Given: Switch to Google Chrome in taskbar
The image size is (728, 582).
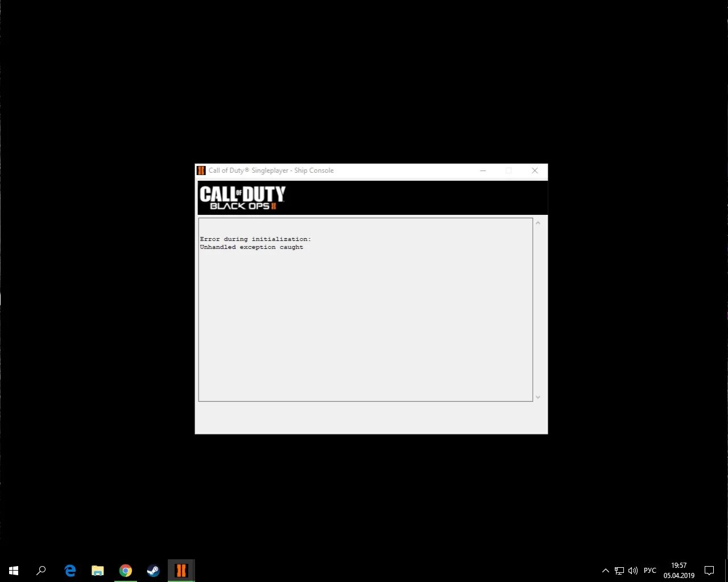Looking at the screenshot, I should [x=126, y=571].
